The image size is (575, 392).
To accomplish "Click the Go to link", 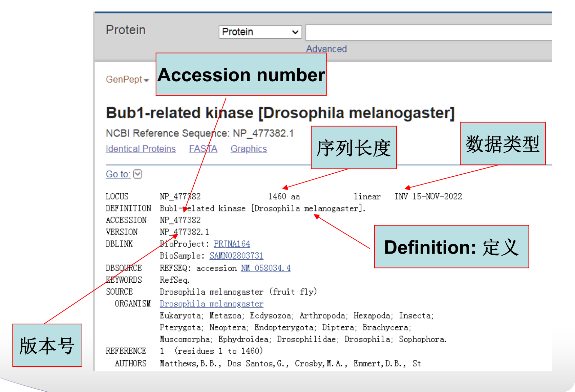I will coord(118,174).
